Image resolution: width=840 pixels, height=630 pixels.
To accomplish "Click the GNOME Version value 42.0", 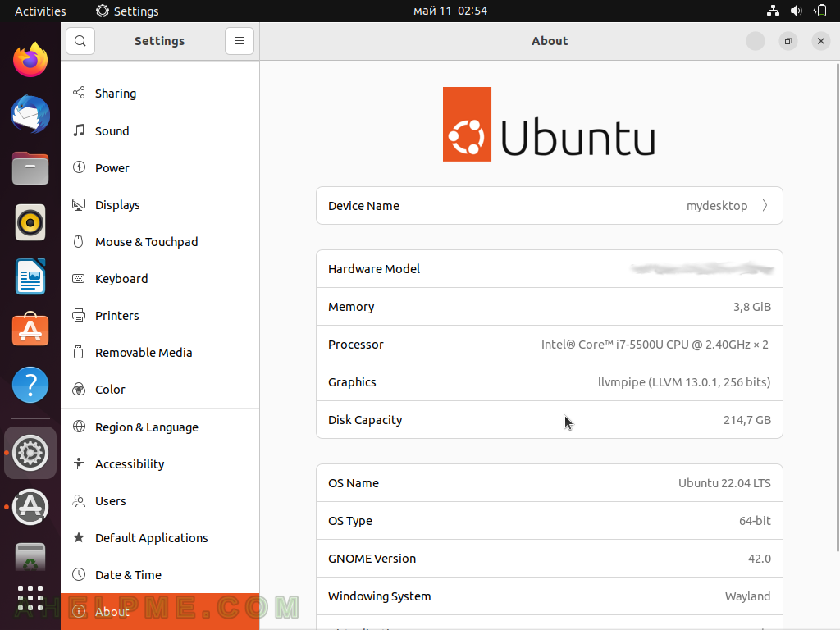I will coord(760,559).
